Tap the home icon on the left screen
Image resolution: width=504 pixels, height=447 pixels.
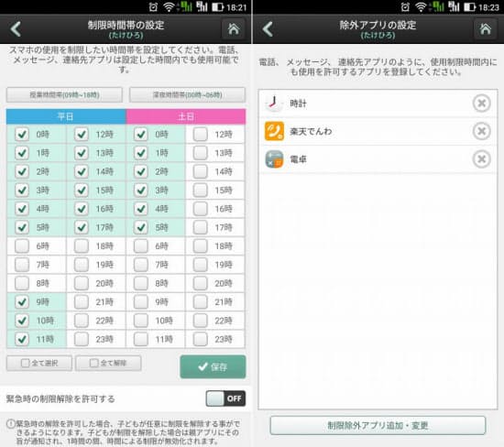234,29
